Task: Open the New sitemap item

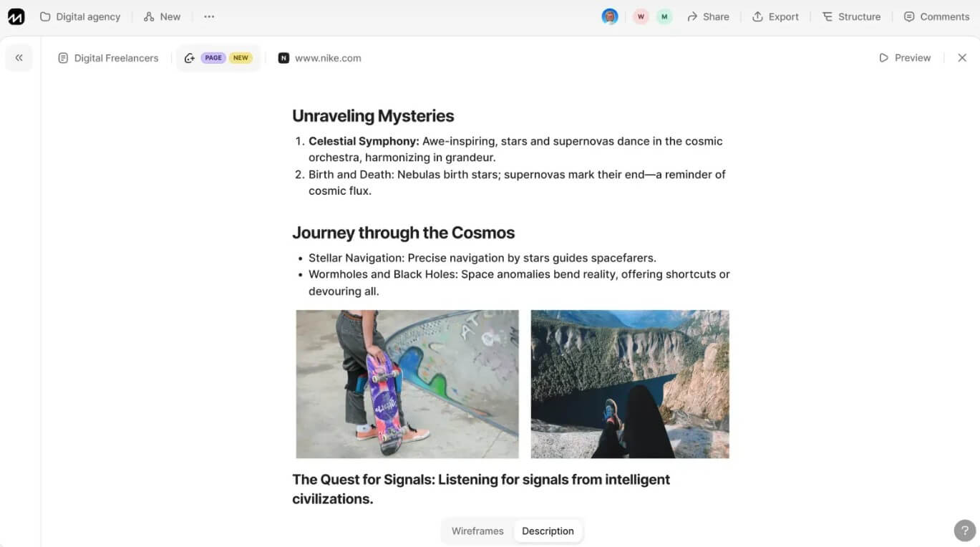Action: point(162,16)
